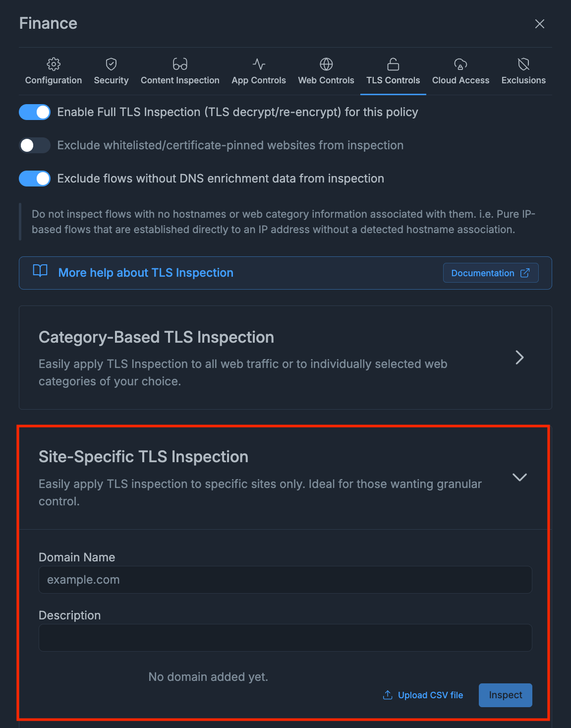Select the Security shield icon

click(x=111, y=63)
